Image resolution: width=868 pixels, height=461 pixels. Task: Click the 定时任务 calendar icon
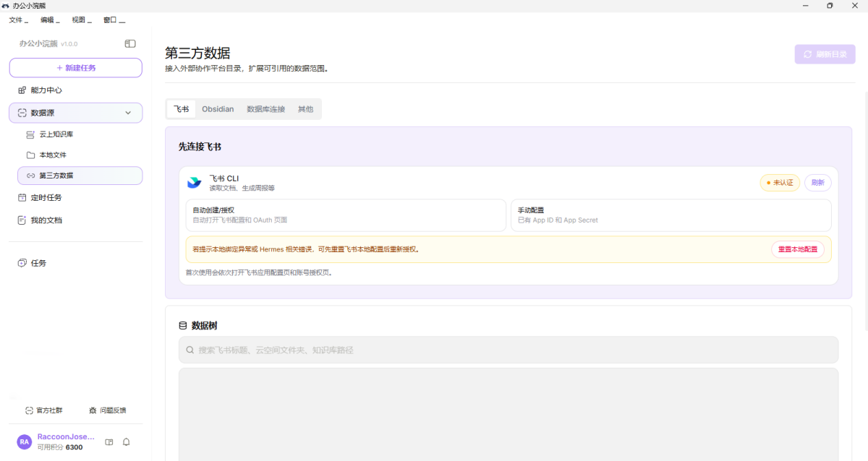[x=22, y=197]
